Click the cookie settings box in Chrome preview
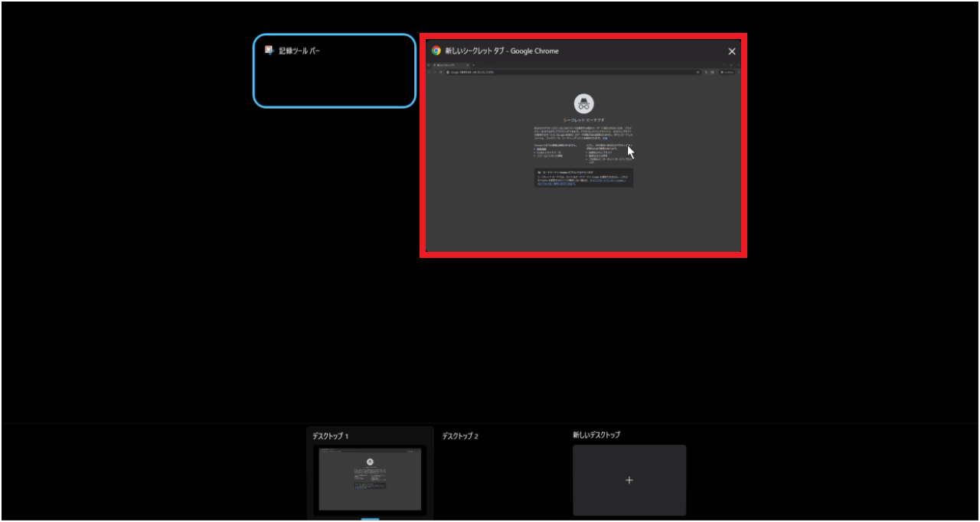 pos(583,178)
